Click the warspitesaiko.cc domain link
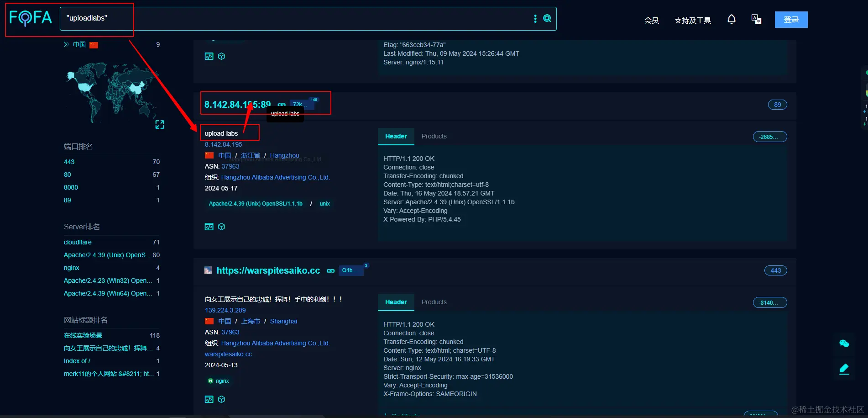This screenshot has width=868, height=418. click(228, 354)
